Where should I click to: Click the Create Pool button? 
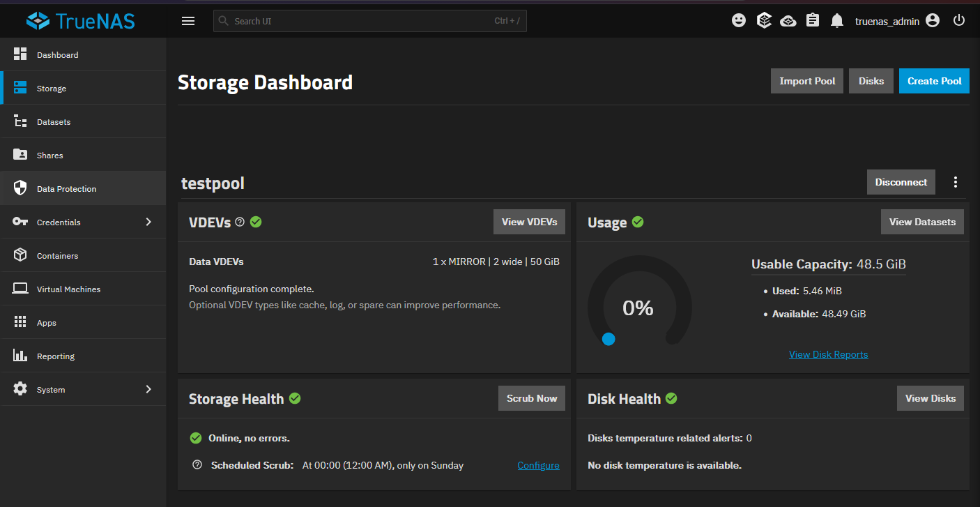click(x=934, y=81)
